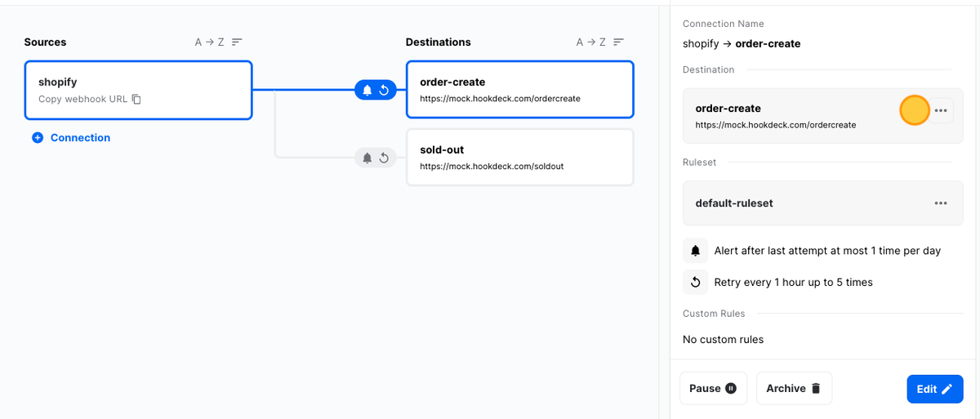This screenshot has width=980, height=419.
Task: Toggle Sources A → Z sorting
Action: click(209, 42)
